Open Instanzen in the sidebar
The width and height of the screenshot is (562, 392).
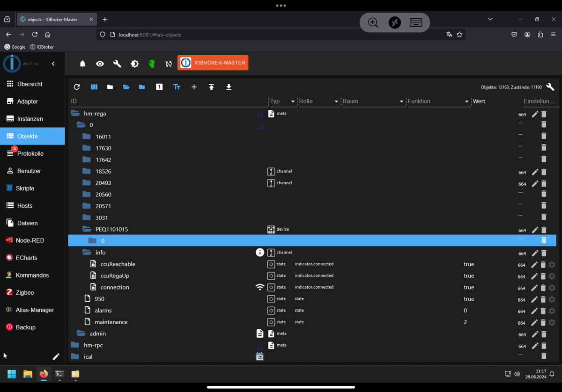tap(32, 119)
